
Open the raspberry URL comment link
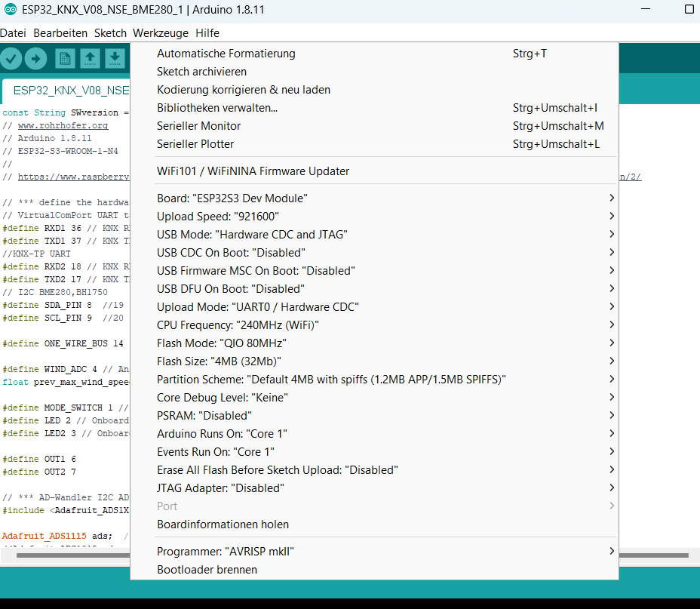[74, 177]
